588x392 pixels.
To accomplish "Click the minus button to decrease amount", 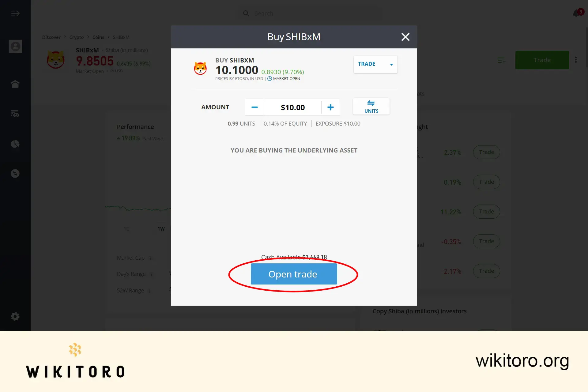I will (254, 107).
